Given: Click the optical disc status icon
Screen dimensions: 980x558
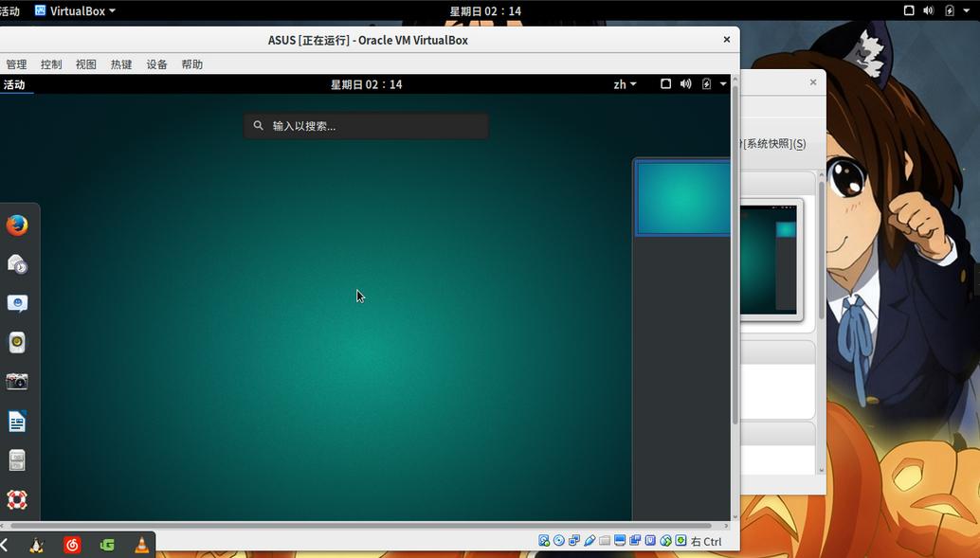Looking at the screenshot, I should tap(559, 541).
